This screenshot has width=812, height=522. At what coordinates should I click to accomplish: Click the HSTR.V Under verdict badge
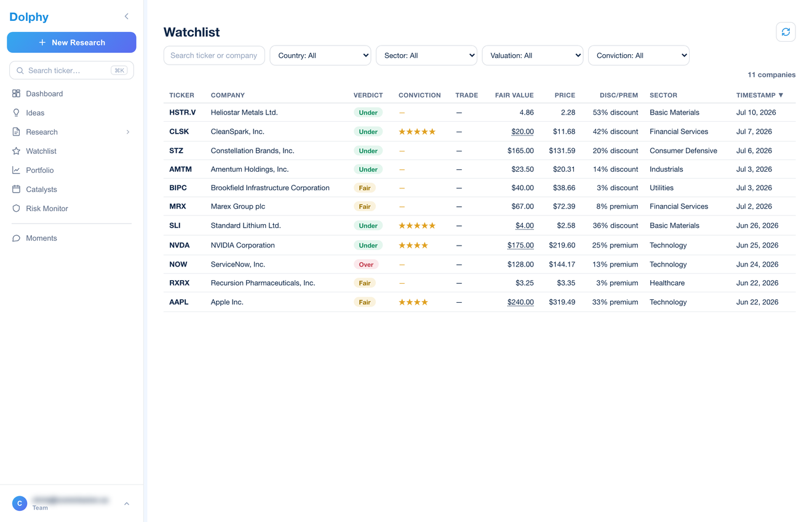tap(368, 113)
